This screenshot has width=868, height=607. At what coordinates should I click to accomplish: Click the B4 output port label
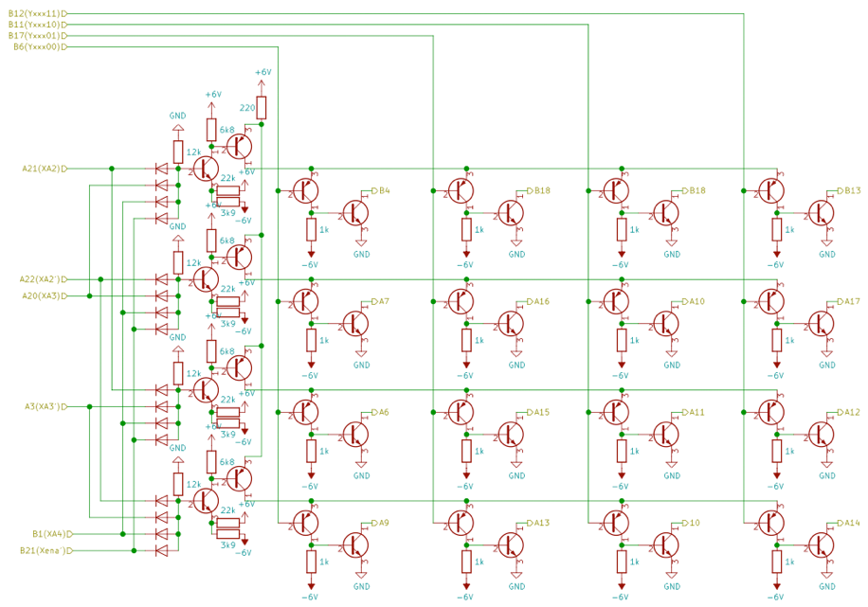[x=381, y=190]
